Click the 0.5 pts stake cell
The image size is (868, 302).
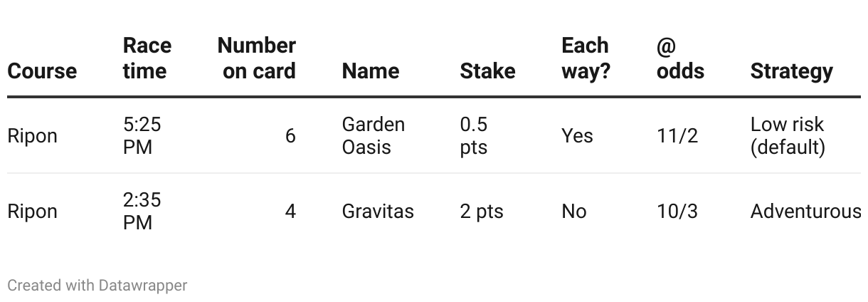click(474, 136)
